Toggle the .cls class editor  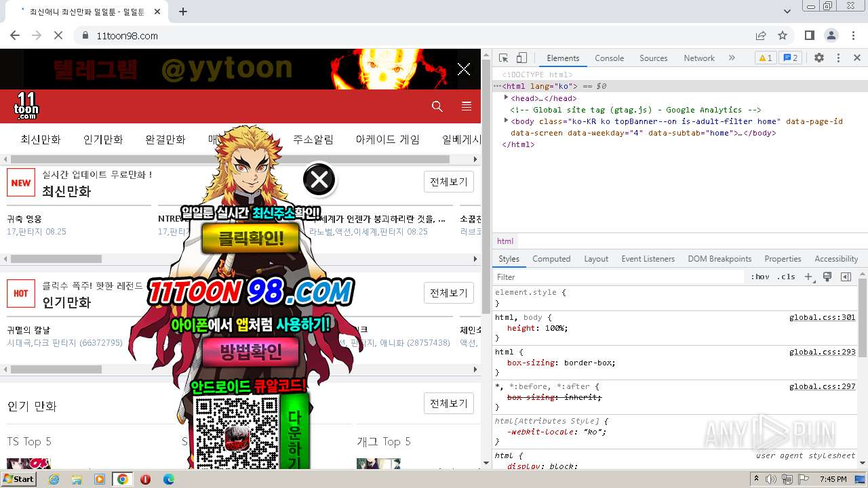786,277
